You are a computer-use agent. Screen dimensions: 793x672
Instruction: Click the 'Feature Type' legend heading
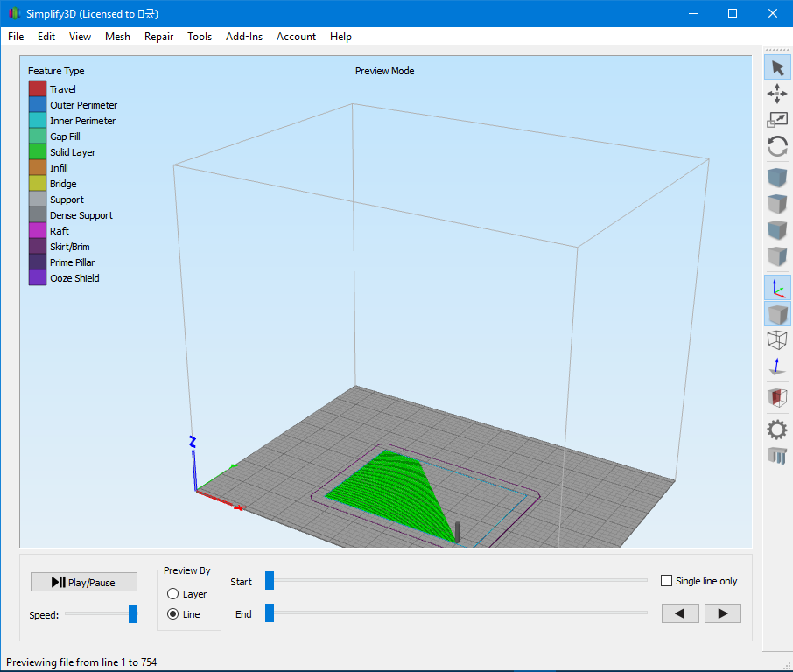click(x=56, y=71)
